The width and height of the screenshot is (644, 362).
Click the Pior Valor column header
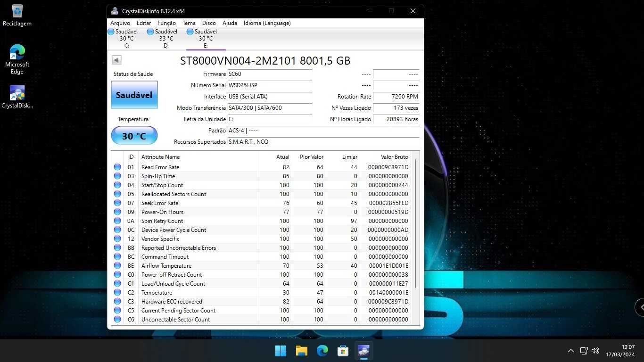[x=309, y=157]
